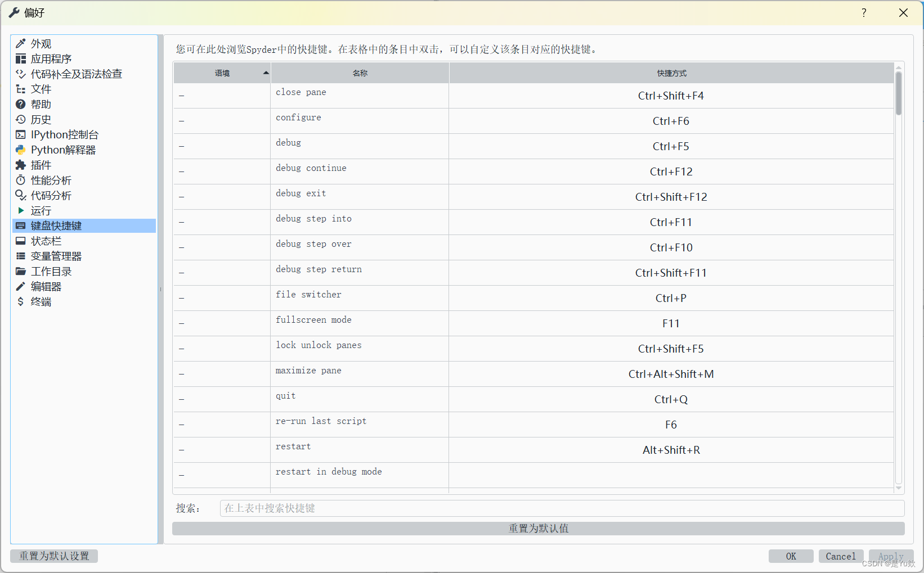
Task: Click the 性能分析 stopwatch icon
Action: (x=21, y=180)
